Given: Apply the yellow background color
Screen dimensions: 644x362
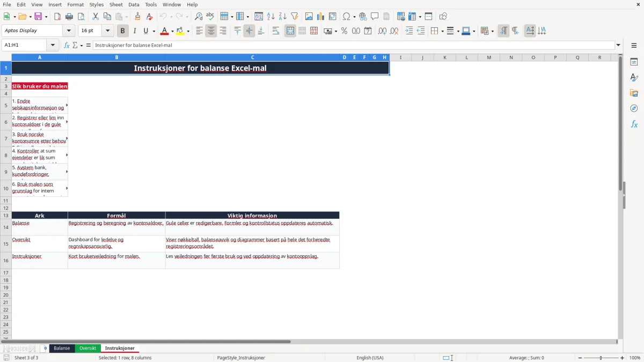Looking at the screenshot, I should click(x=180, y=31).
